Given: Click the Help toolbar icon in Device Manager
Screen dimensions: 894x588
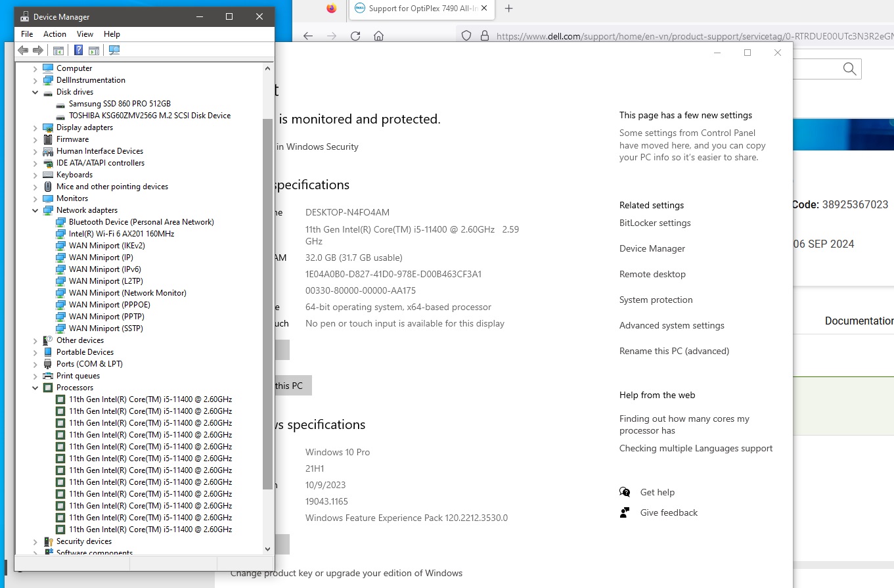Looking at the screenshot, I should point(78,50).
